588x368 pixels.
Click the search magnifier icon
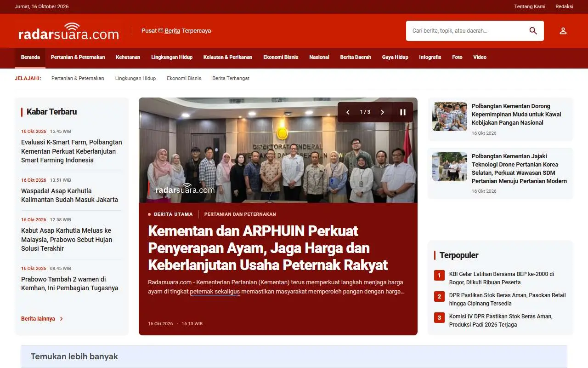click(533, 31)
